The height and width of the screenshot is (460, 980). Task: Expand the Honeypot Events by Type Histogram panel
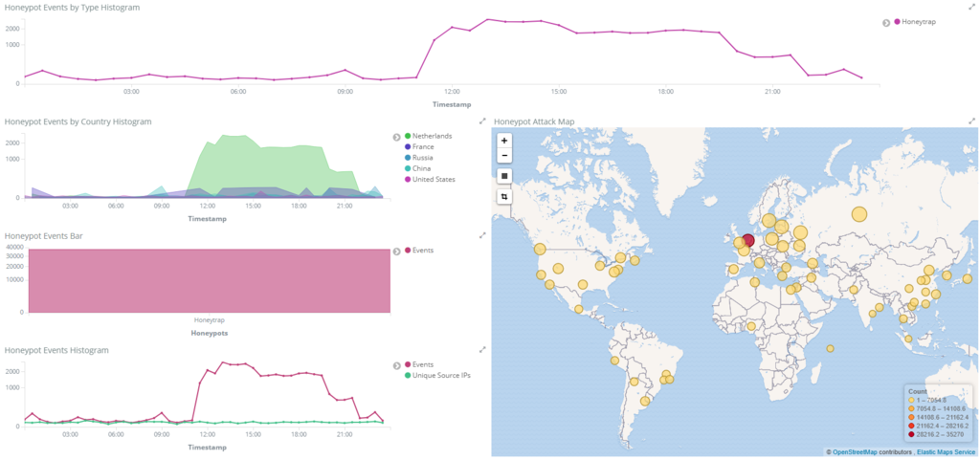point(972,7)
